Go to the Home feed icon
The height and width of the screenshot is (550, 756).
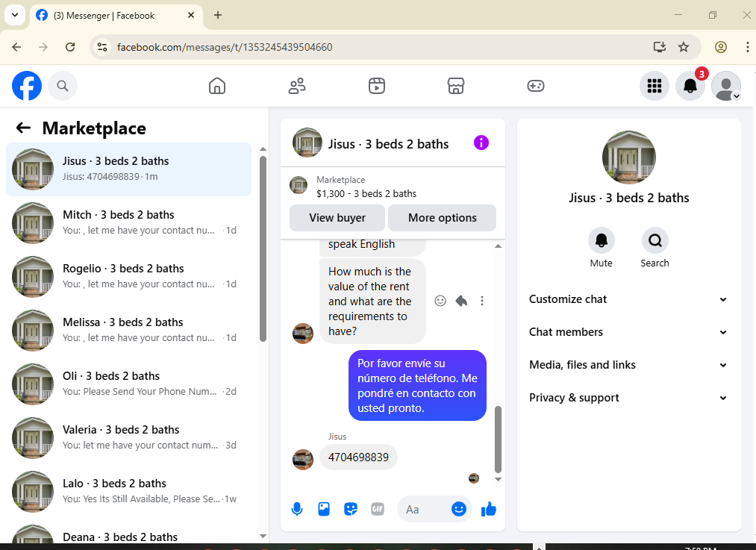coord(217,86)
